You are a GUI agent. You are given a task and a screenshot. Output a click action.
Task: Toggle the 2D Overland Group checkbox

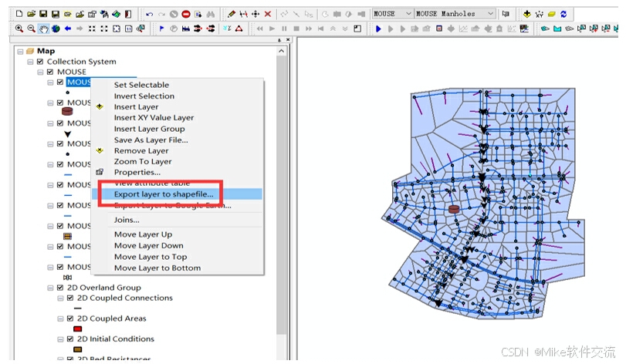click(x=60, y=288)
